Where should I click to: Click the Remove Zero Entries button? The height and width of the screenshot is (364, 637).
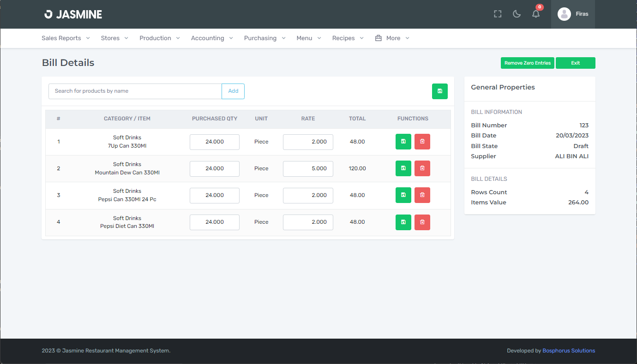pyautogui.click(x=527, y=63)
